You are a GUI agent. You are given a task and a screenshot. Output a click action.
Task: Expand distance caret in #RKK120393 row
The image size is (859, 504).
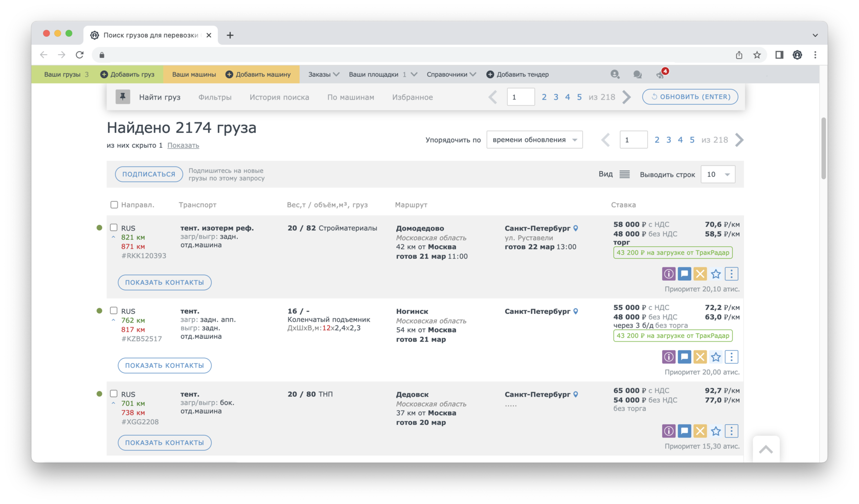point(114,237)
